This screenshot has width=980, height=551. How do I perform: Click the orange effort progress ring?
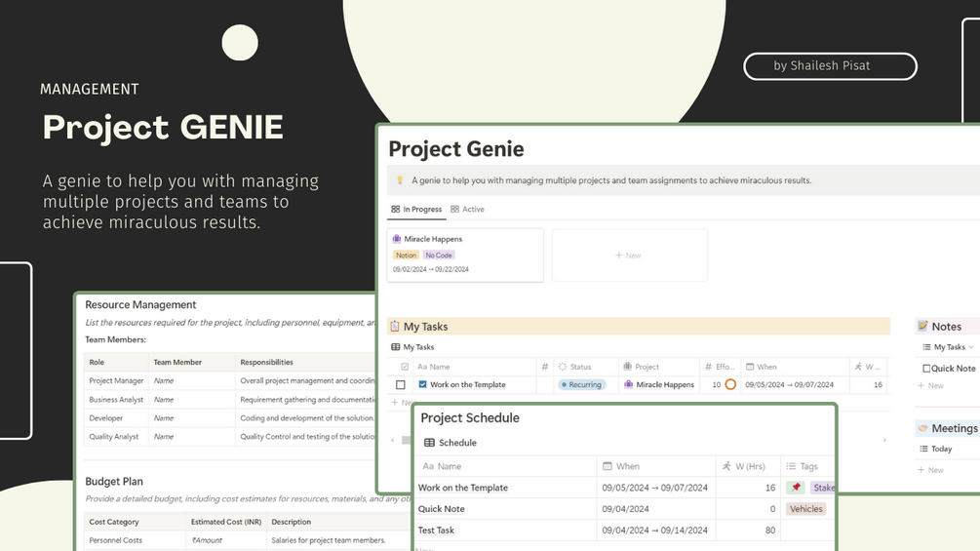730,385
